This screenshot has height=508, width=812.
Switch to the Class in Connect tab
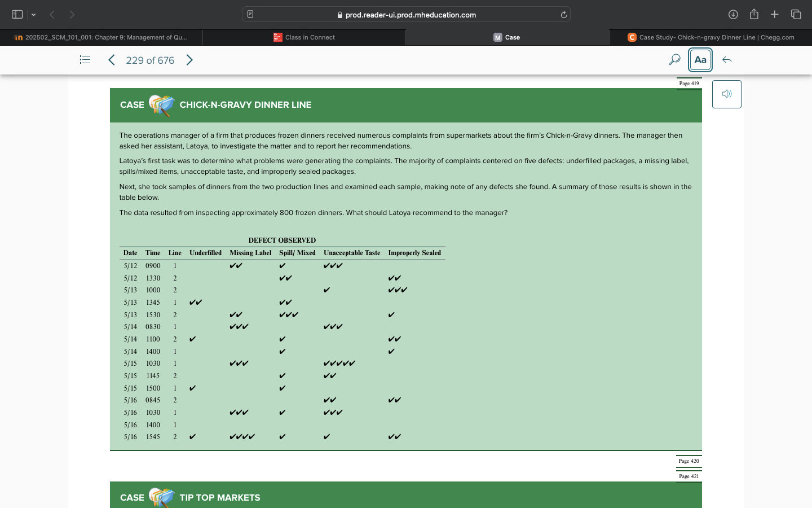coord(304,37)
